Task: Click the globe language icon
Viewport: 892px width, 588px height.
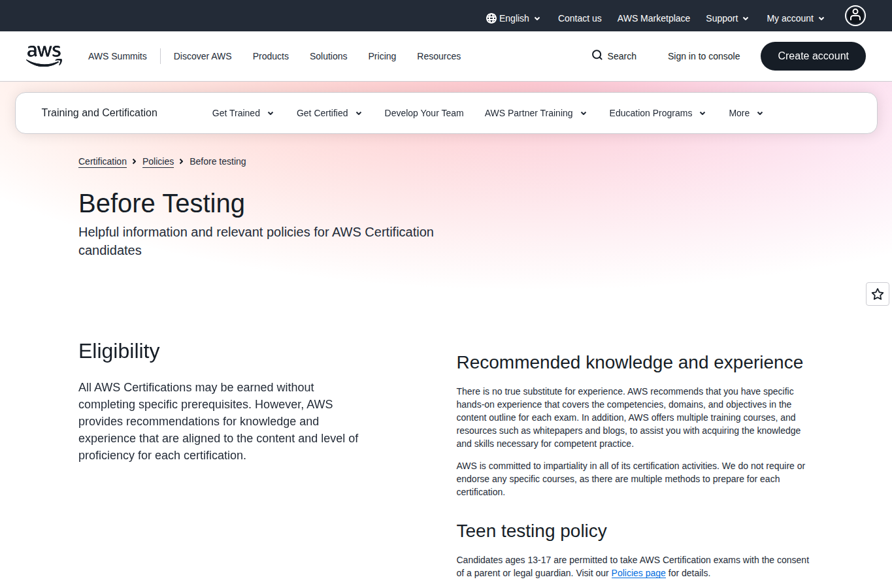Action: click(x=491, y=18)
